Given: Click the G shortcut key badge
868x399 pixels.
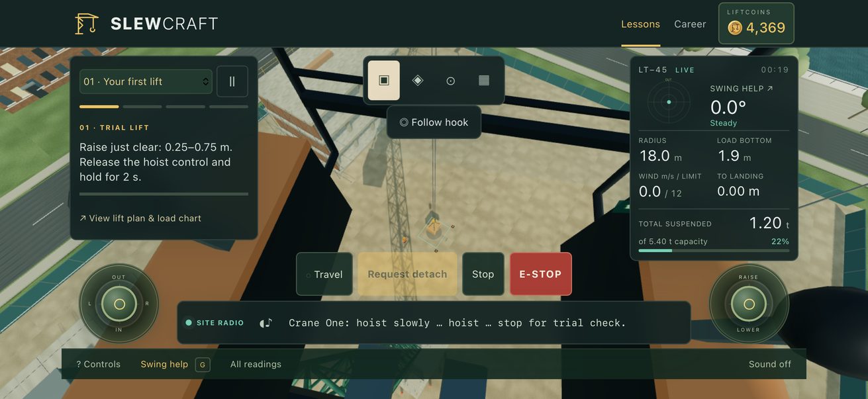Looking at the screenshot, I should 203,365.
